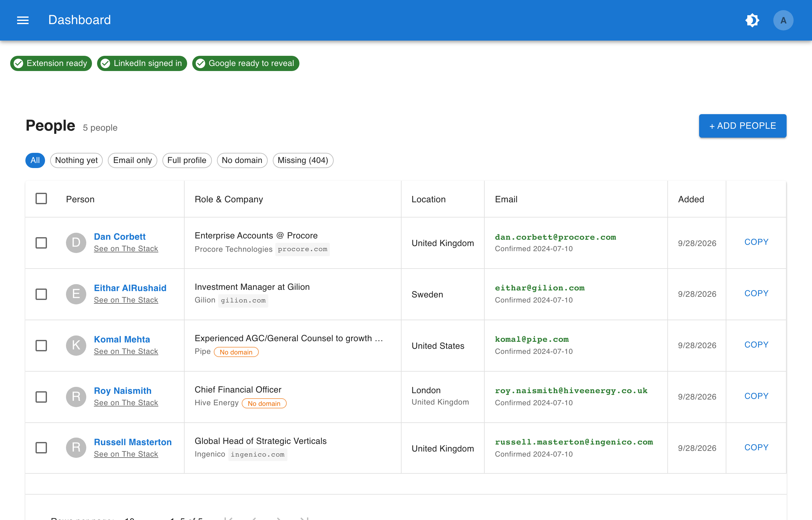Filter by Full profile
812x520 pixels.
[x=187, y=160]
